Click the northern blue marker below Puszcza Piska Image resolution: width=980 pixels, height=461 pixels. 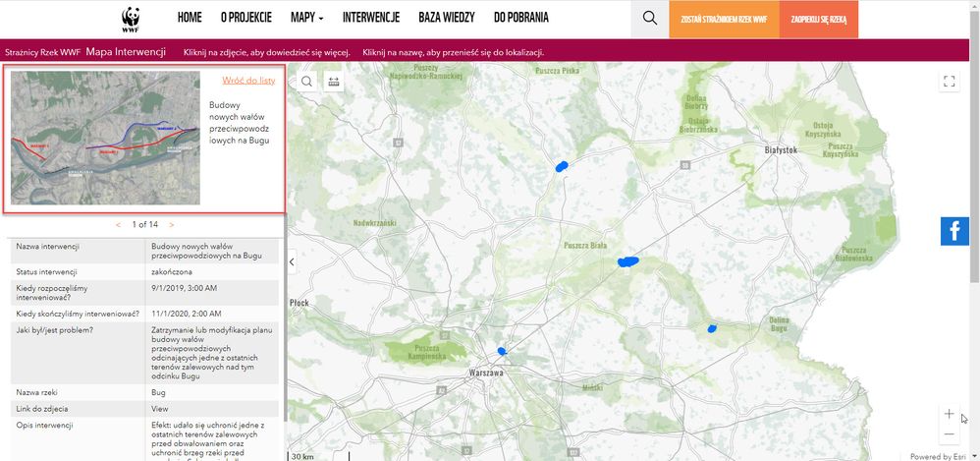pyautogui.click(x=562, y=166)
